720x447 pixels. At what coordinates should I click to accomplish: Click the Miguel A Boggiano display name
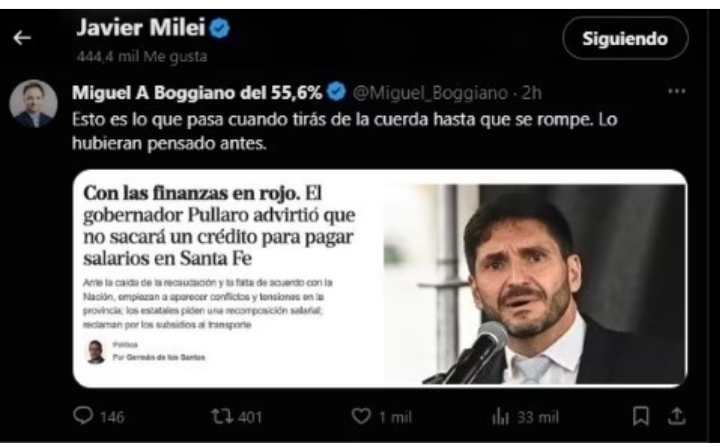click(x=197, y=93)
